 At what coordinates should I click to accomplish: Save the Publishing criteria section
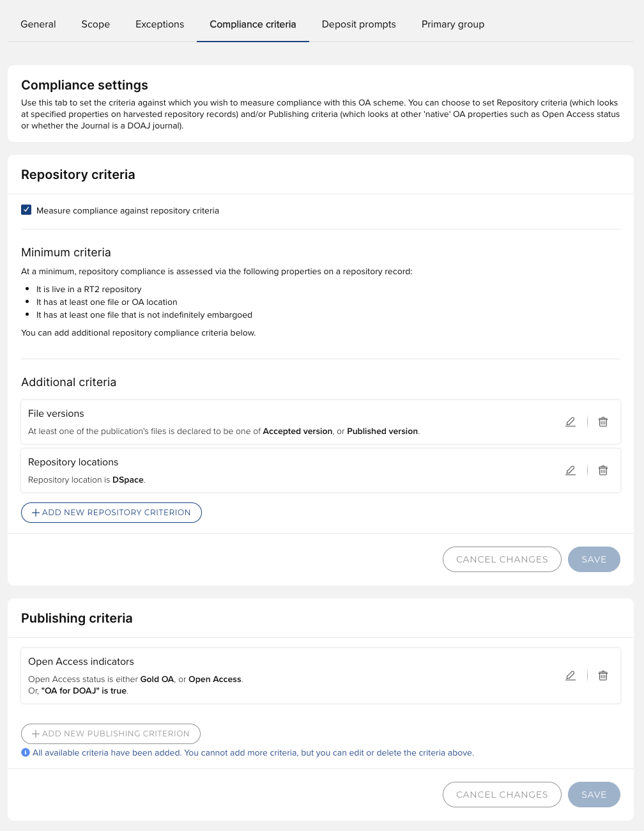[594, 795]
